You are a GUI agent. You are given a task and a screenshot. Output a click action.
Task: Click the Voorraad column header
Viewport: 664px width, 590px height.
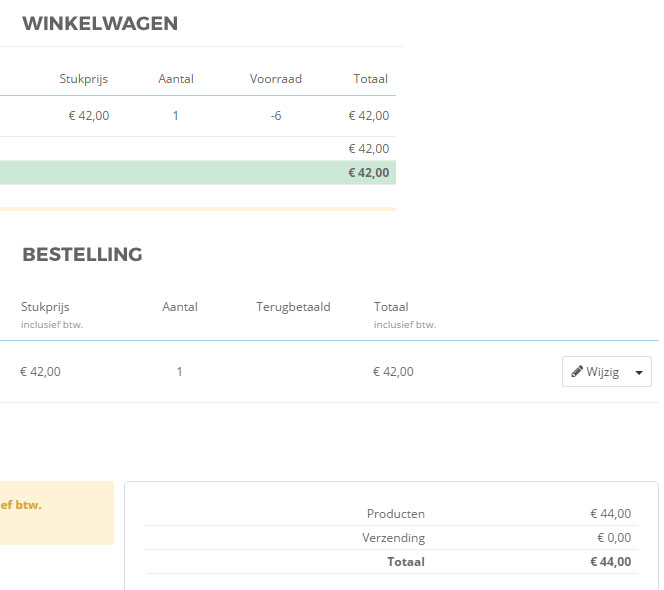276,79
